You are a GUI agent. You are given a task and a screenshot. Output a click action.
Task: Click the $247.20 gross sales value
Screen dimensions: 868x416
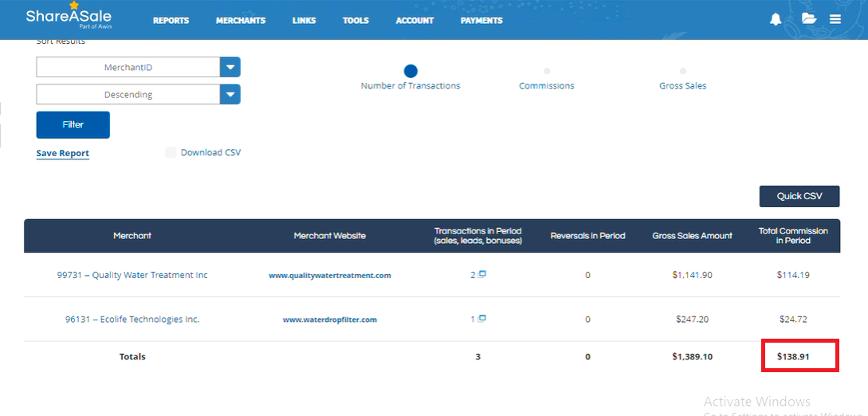point(693,319)
